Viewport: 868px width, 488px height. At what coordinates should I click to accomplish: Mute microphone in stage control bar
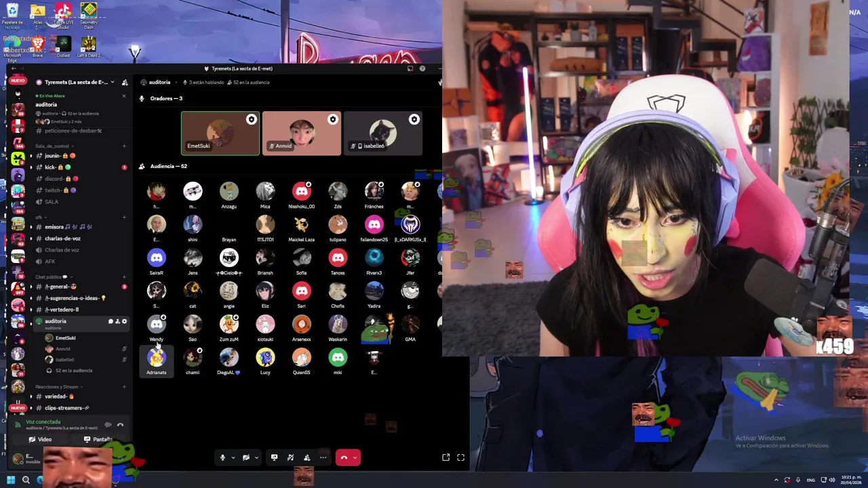point(222,457)
